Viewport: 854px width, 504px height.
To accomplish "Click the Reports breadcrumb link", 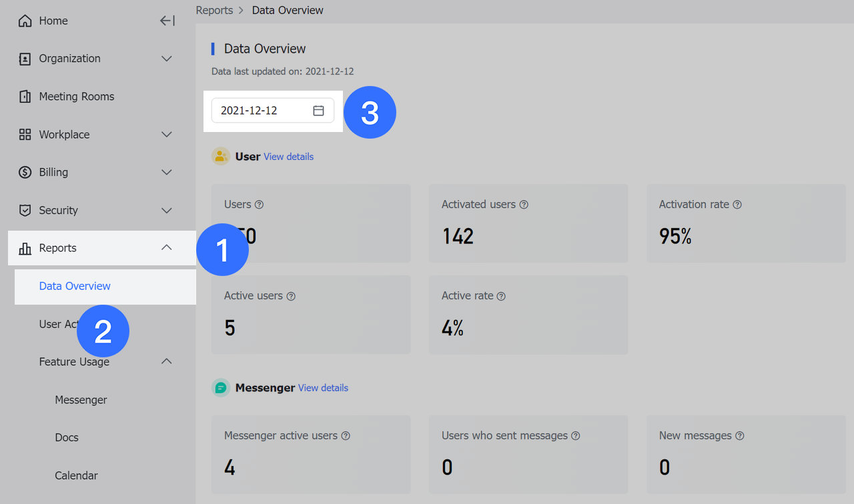I will [x=214, y=10].
